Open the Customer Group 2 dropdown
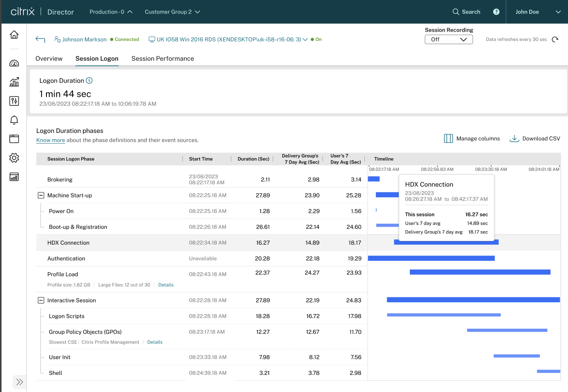The width and height of the screenshot is (568, 392). pyautogui.click(x=172, y=12)
